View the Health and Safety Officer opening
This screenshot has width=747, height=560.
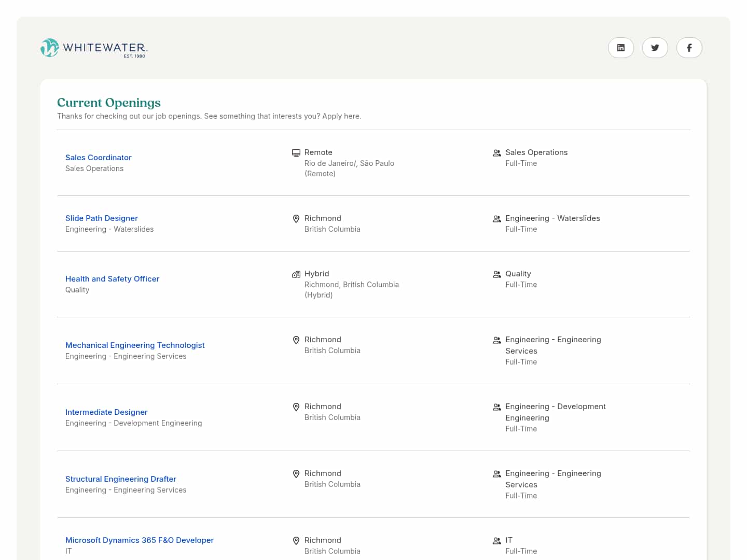(112, 279)
